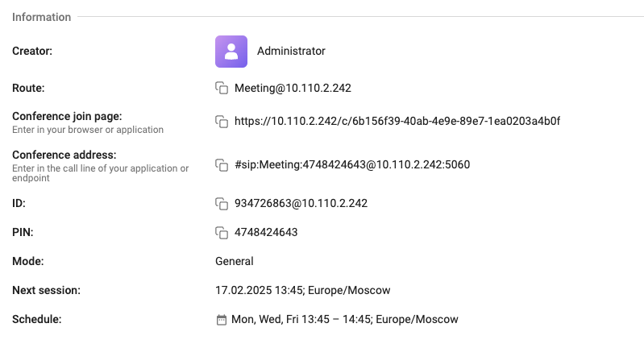644x340 pixels.
Task: Click the Information section header
Action: click(x=41, y=17)
